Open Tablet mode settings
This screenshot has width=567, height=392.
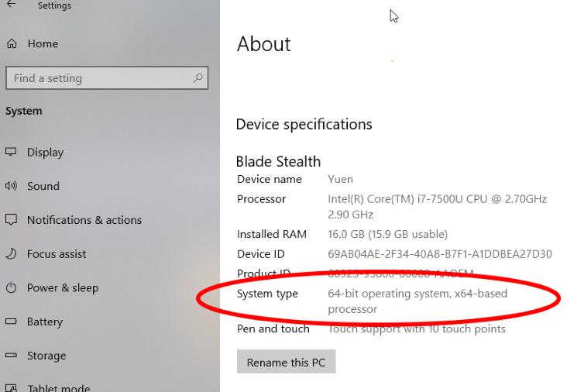[58, 387]
